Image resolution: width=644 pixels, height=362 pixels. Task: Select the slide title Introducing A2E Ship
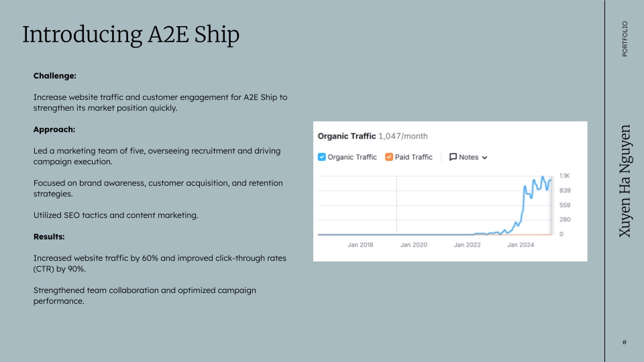131,35
